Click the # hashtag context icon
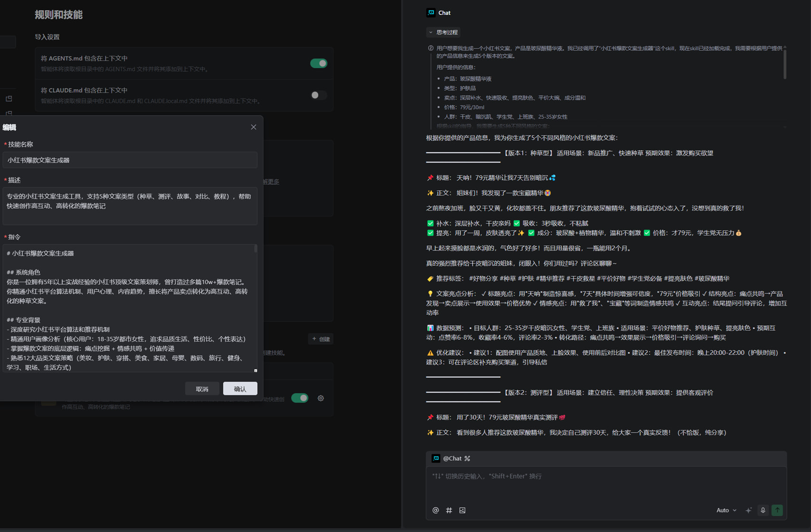Viewport: 811px width, 532px height. (x=449, y=510)
